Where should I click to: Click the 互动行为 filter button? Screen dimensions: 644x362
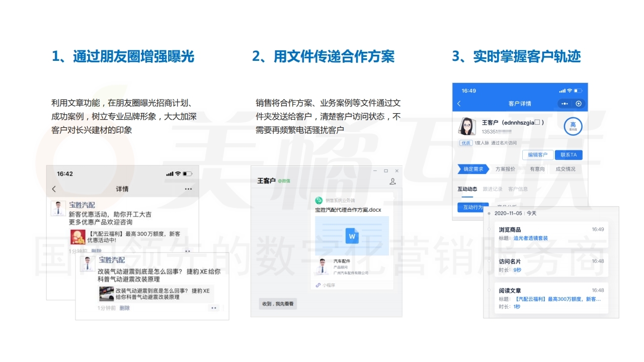click(x=473, y=207)
